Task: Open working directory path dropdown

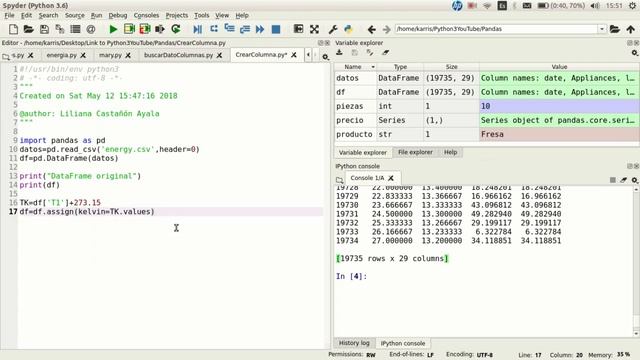Action: pos(602,29)
